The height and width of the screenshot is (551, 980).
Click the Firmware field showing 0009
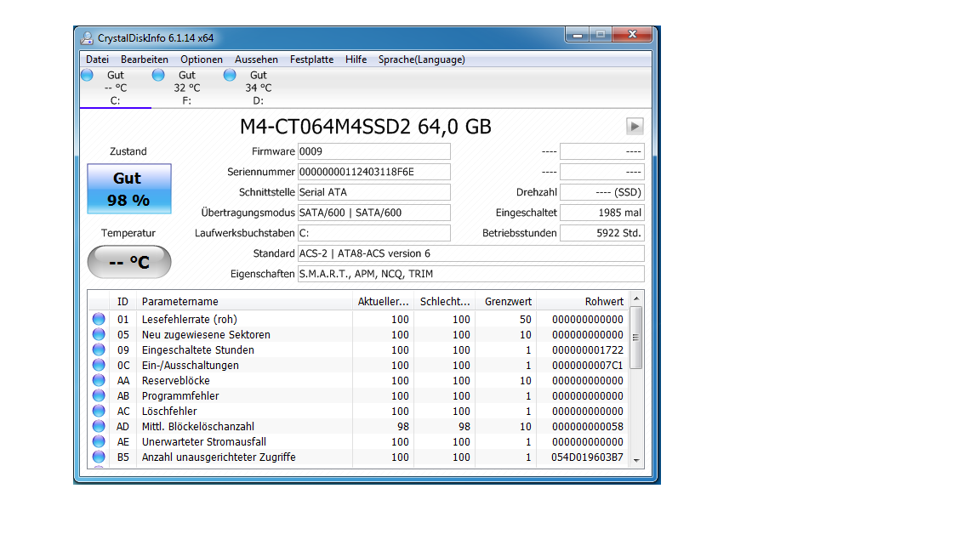[373, 151]
